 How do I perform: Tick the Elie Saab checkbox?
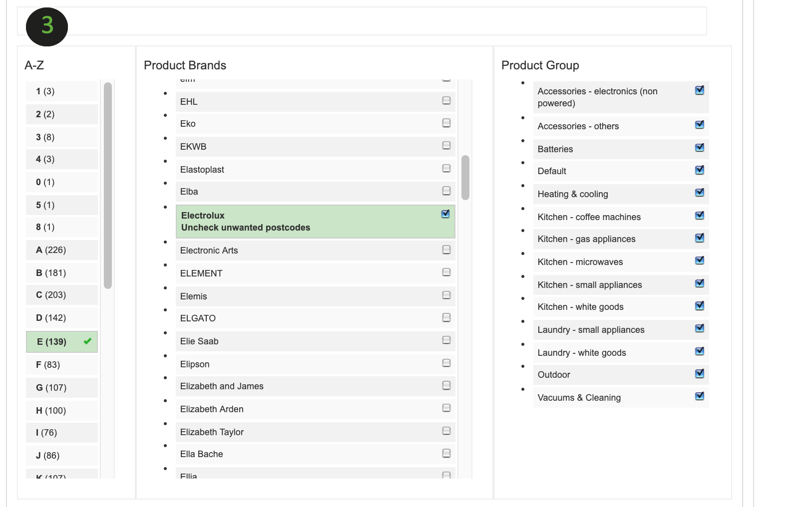446,340
